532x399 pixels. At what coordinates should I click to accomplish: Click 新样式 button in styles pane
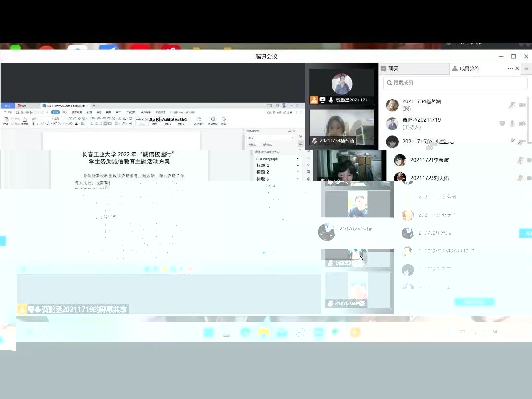click(x=252, y=144)
